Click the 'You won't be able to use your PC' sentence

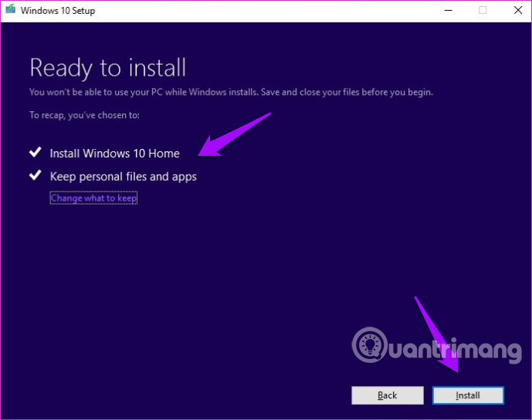(x=231, y=93)
